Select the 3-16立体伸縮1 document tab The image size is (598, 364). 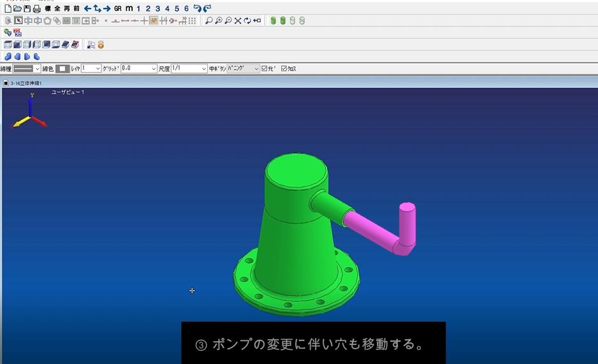tap(26, 83)
